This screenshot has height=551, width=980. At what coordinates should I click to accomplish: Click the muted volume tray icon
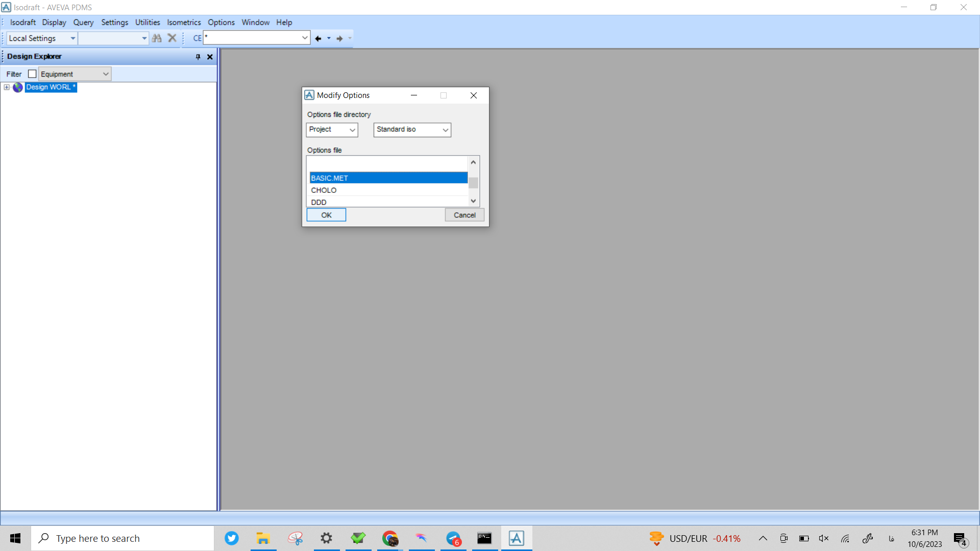point(824,538)
